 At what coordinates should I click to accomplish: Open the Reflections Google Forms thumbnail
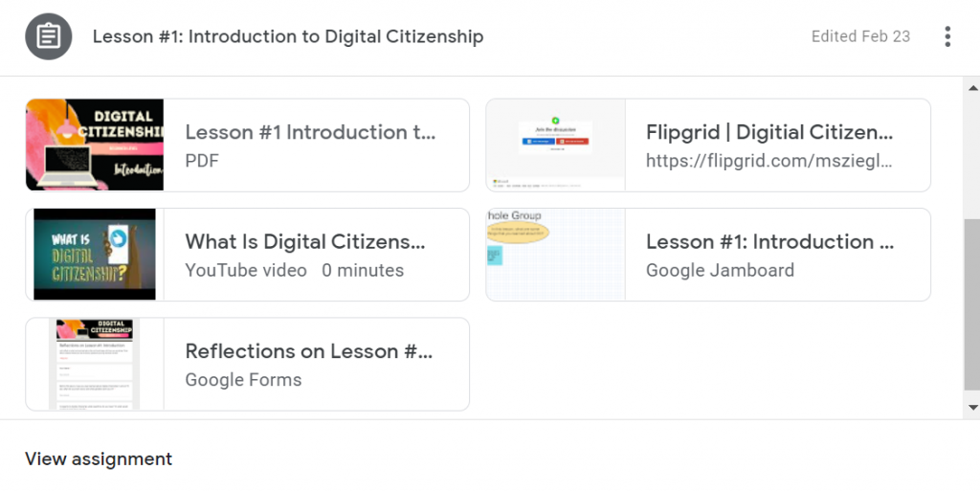[x=95, y=364]
